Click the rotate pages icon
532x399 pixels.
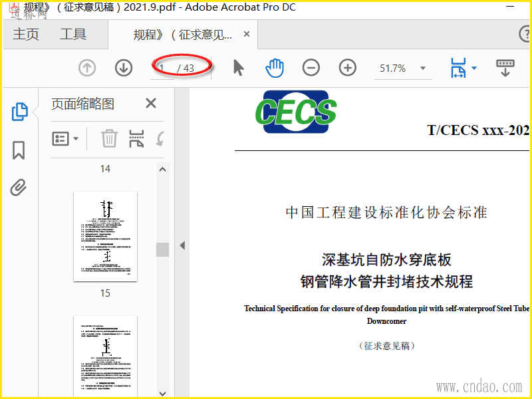point(160,138)
